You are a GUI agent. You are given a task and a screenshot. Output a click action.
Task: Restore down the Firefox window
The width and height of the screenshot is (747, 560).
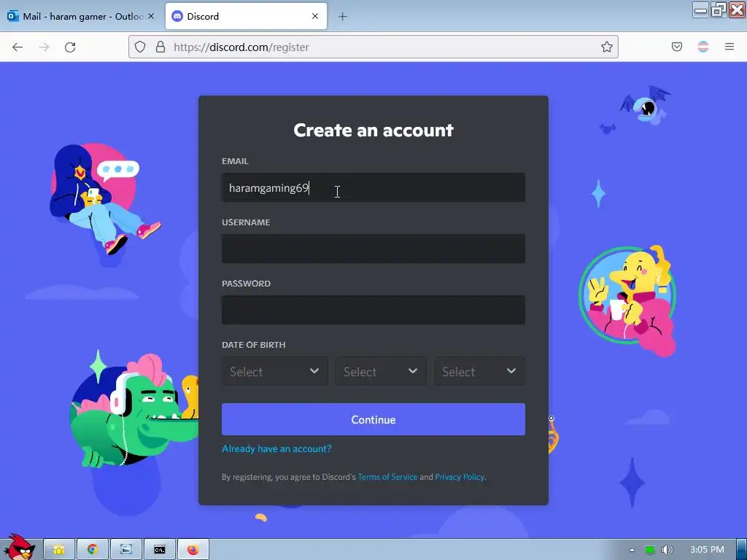coord(719,10)
